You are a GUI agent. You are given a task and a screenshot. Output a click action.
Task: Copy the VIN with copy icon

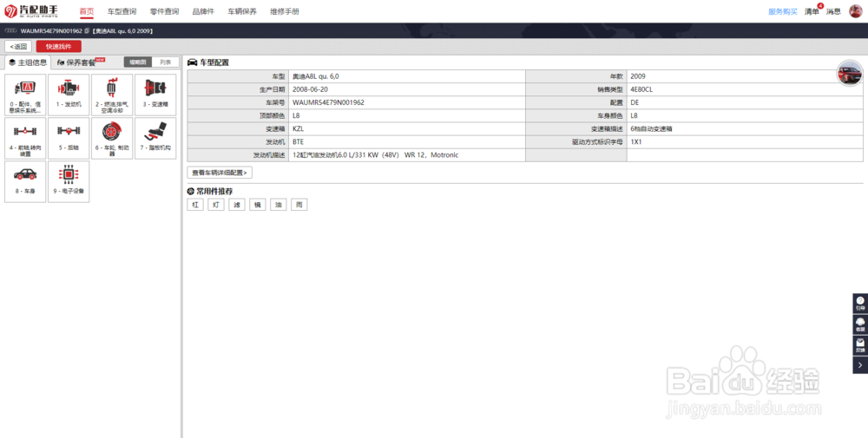click(x=86, y=31)
